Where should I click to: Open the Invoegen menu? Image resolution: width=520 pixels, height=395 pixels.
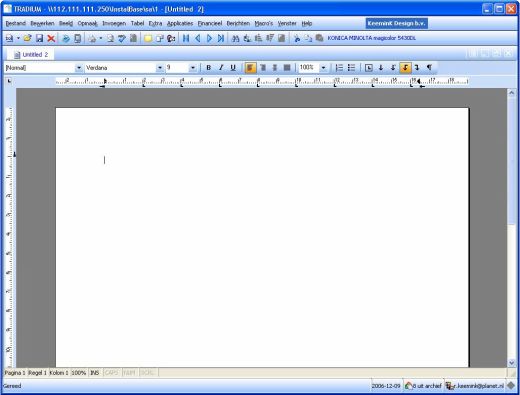[x=114, y=23]
